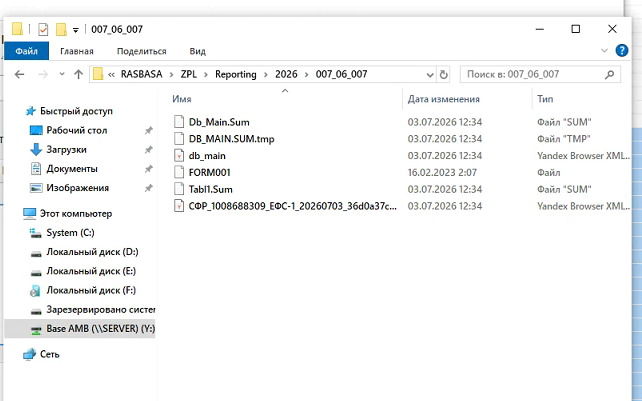Open Изображения in the sidebar
The width and height of the screenshot is (642, 401).
tap(77, 188)
